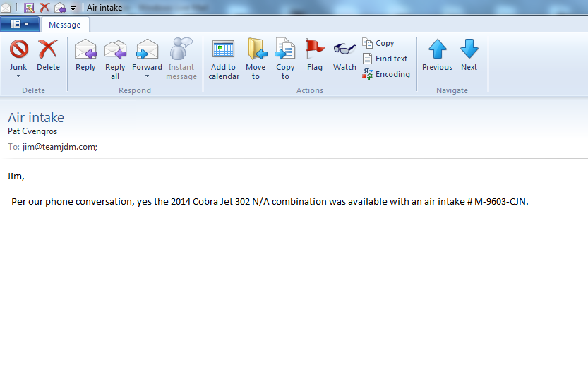Click sender name Pat Cvengros
588x391 pixels.
pos(32,131)
